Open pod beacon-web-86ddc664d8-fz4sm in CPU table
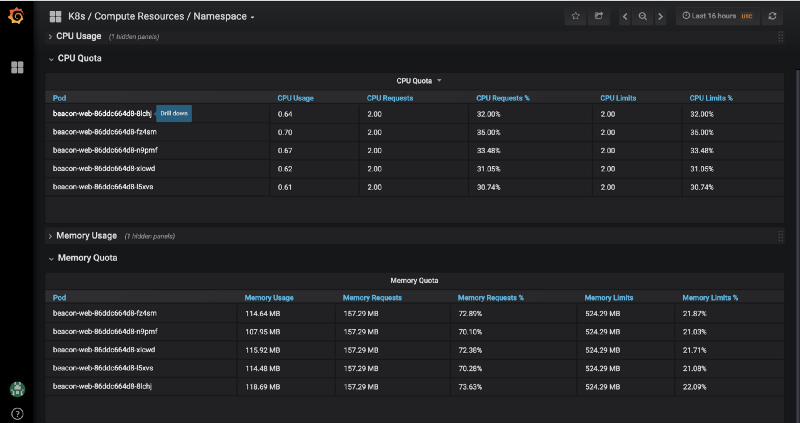Screen dimensions: 800x423 [x=104, y=132]
